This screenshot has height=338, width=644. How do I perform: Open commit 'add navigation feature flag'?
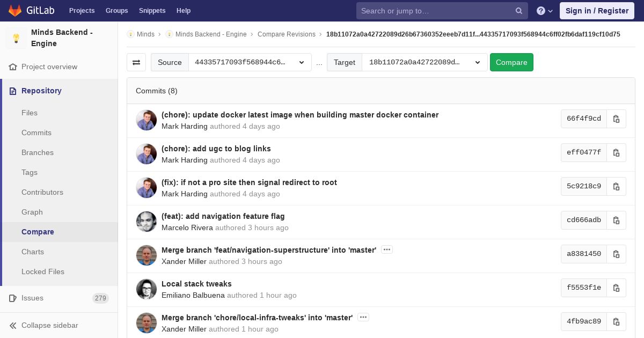coord(223,216)
